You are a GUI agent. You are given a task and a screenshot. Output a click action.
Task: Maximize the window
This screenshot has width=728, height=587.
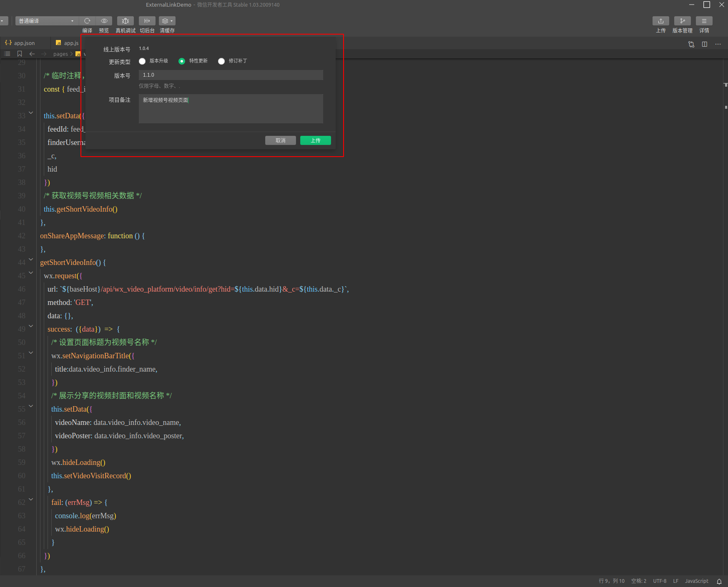707,5
